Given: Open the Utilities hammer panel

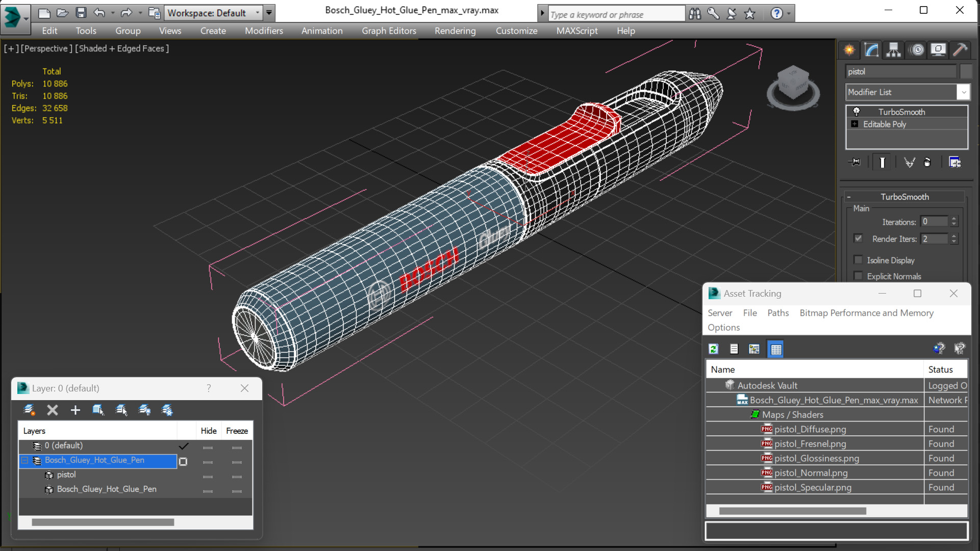Looking at the screenshot, I should pos(960,49).
